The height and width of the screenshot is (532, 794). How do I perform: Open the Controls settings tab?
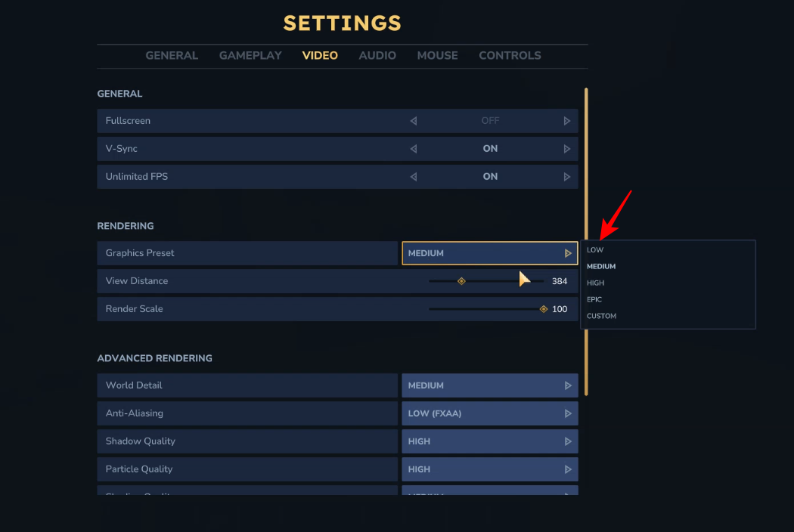pos(510,55)
